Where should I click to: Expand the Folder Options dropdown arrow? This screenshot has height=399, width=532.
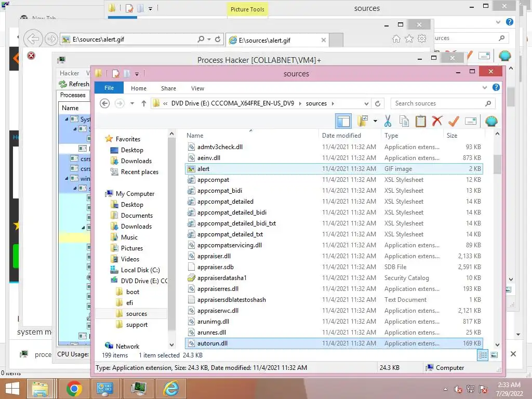[x=375, y=121]
